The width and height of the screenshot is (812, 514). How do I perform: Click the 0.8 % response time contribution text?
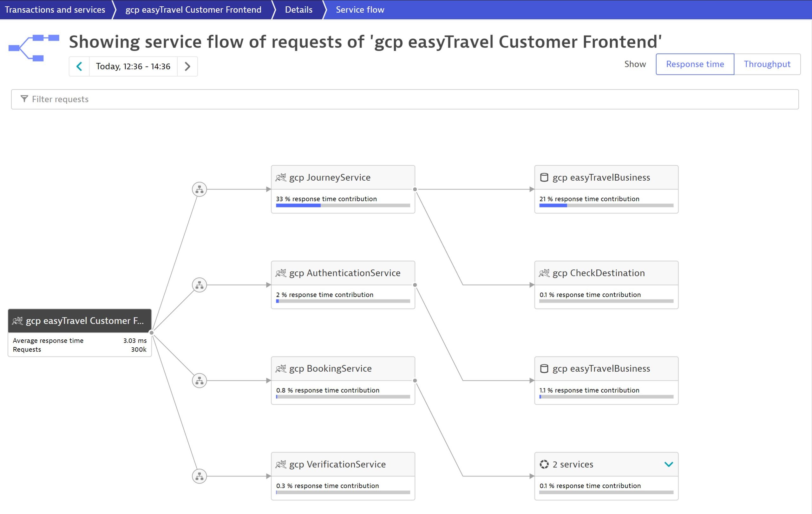[x=328, y=390]
